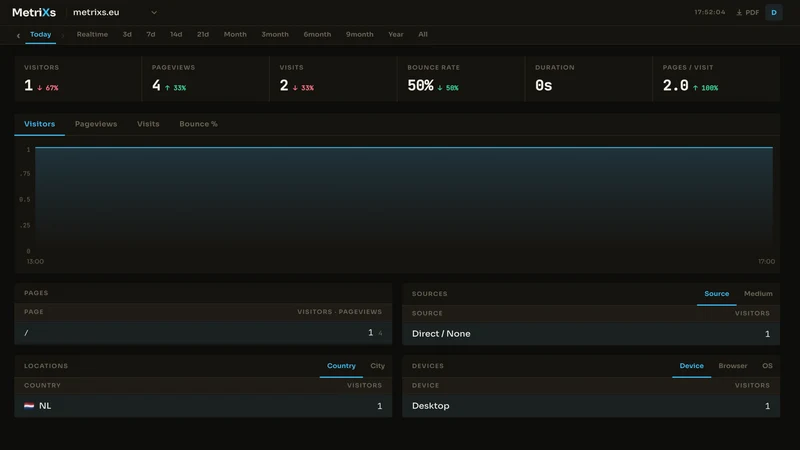Switch Sources panel to Medium tab
The image size is (800, 450).
(x=758, y=294)
